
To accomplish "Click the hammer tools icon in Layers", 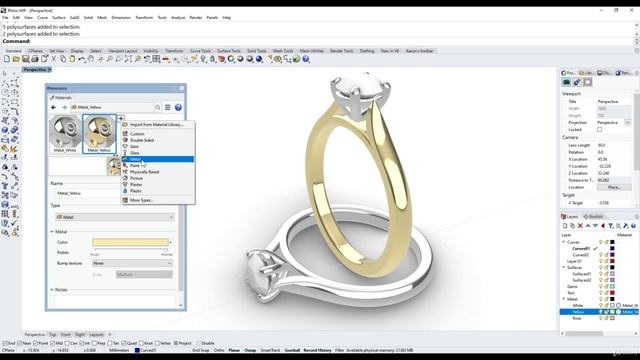I will [626, 226].
